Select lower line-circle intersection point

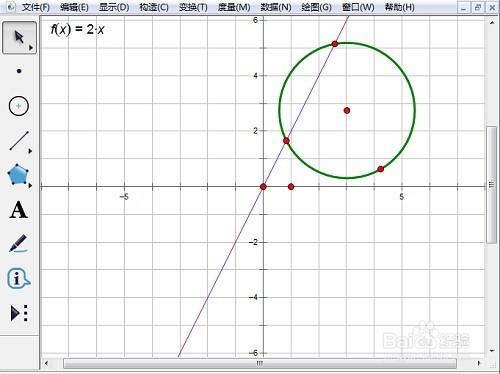[x=286, y=141]
